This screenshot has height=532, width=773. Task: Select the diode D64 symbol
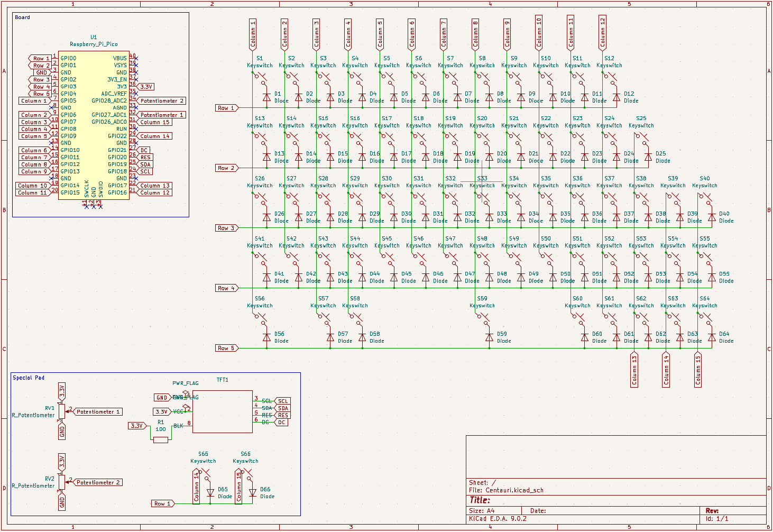pyautogui.click(x=712, y=337)
